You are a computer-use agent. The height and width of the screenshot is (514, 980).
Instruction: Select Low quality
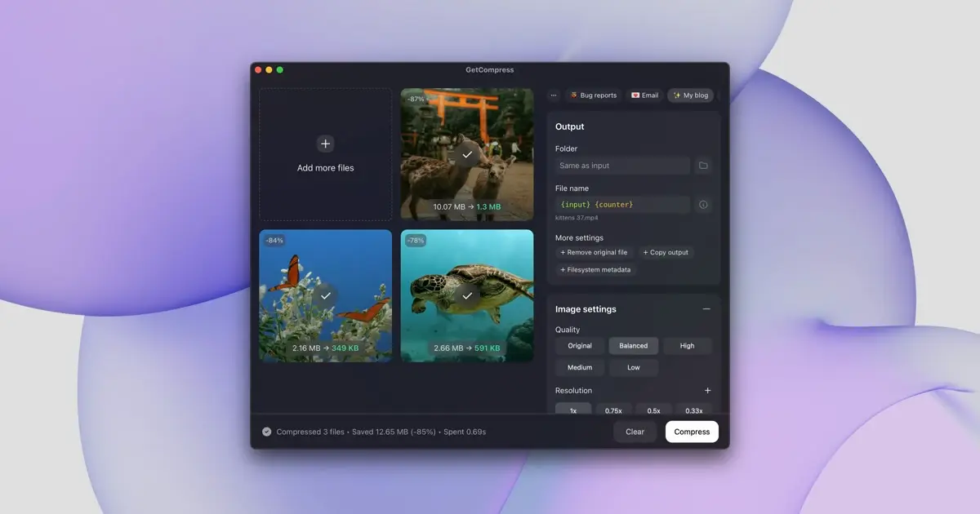click(x=633, y=368)
